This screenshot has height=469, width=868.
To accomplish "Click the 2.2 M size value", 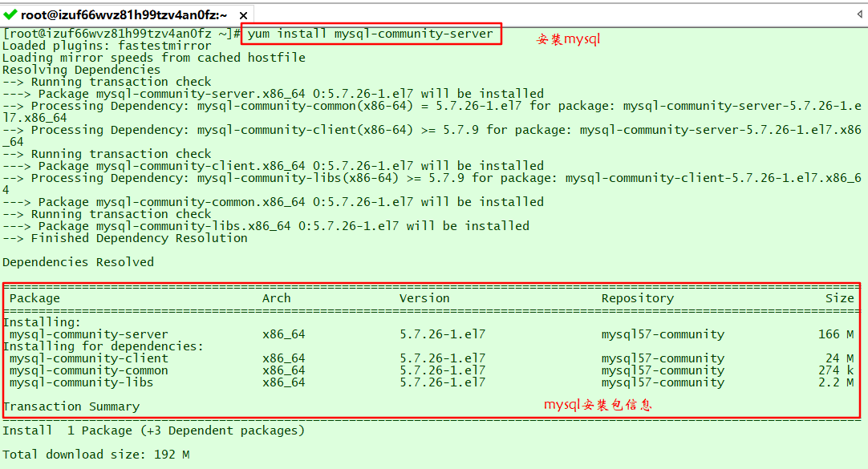I will [x=836, y=382].
